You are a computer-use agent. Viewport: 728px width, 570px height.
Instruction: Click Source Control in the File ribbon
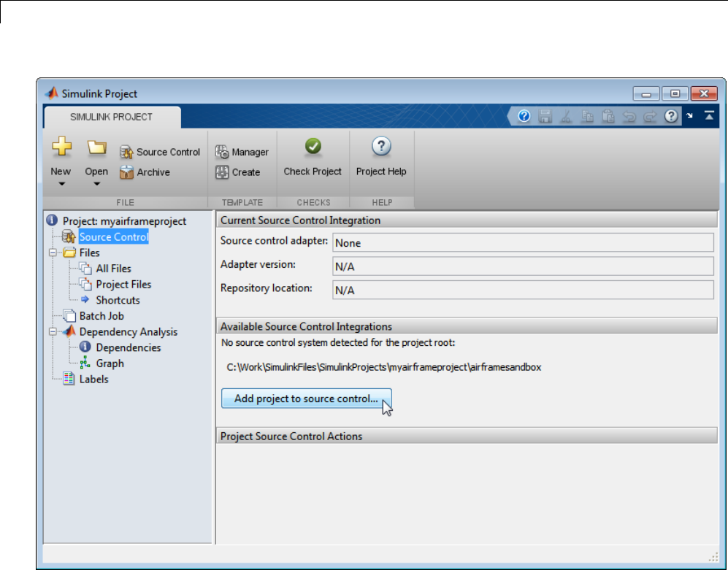coord(160,152)
